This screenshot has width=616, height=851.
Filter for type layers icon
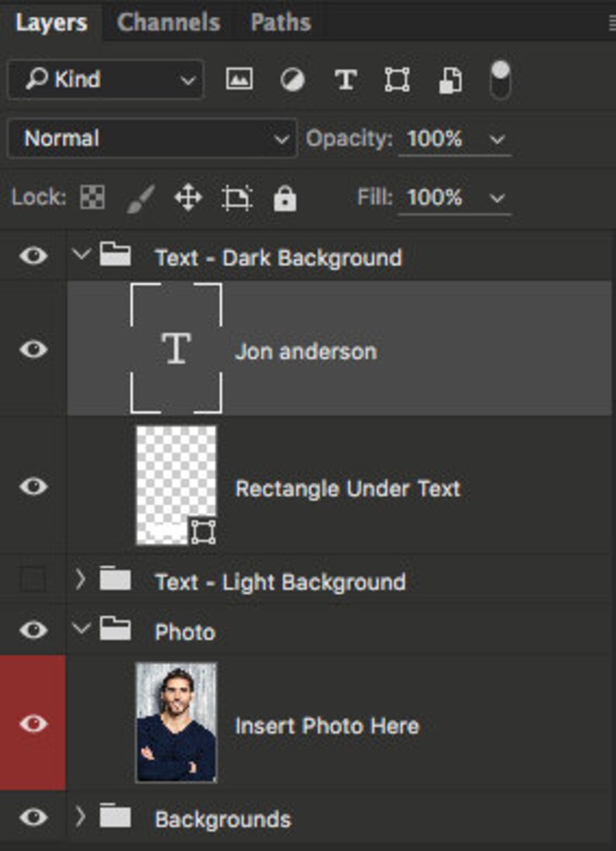345,80
